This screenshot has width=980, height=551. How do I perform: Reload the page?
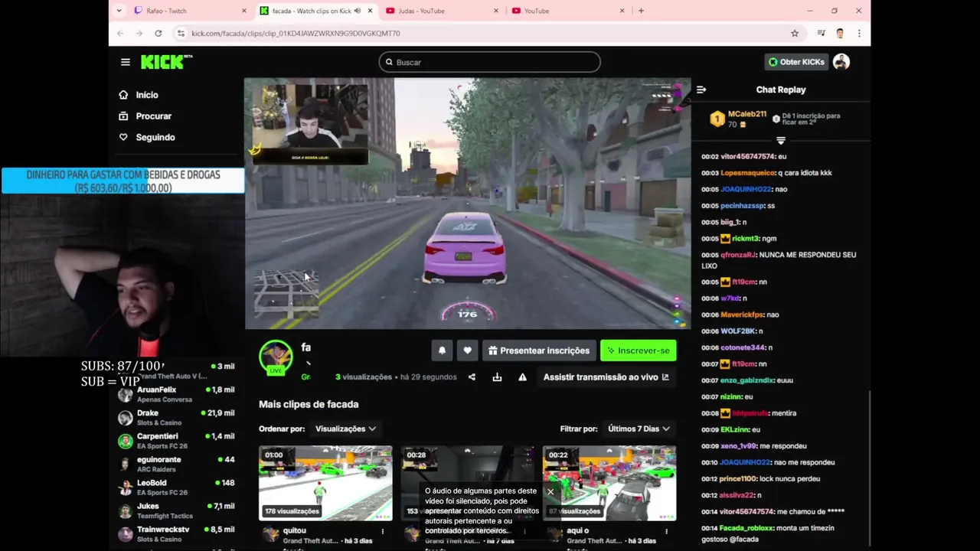coord(158,34)
